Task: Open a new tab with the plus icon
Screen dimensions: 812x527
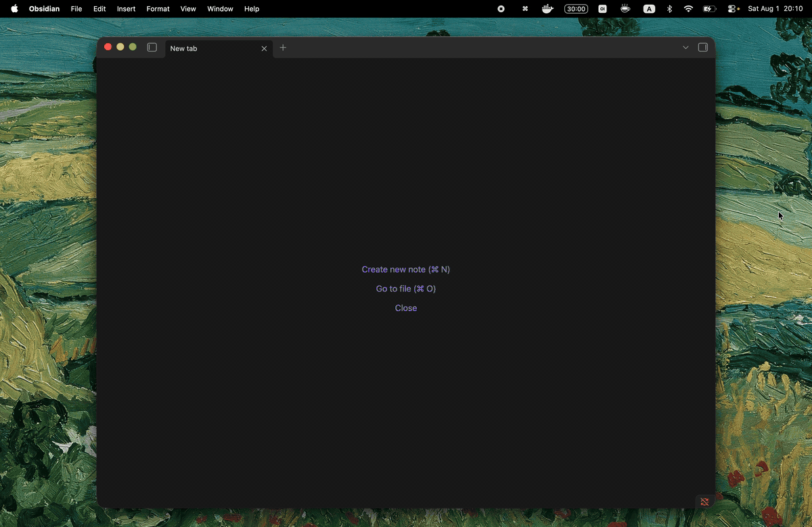Action: (283, 47)
